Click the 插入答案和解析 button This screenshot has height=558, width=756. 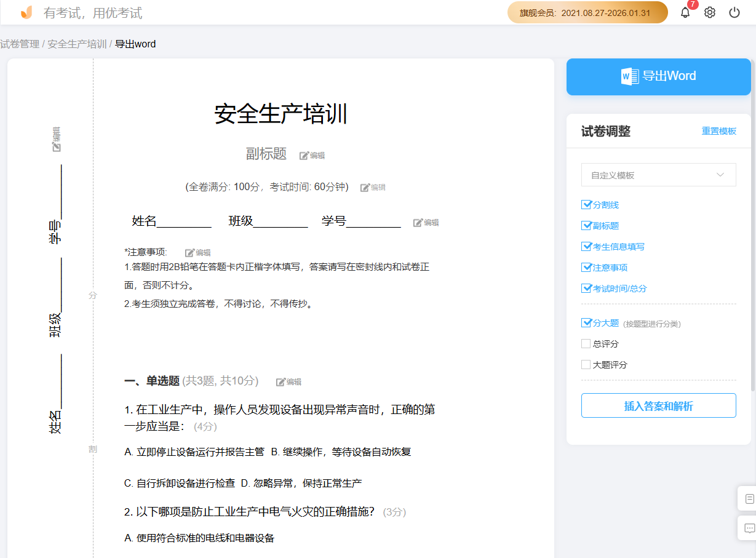pos(658,405)
